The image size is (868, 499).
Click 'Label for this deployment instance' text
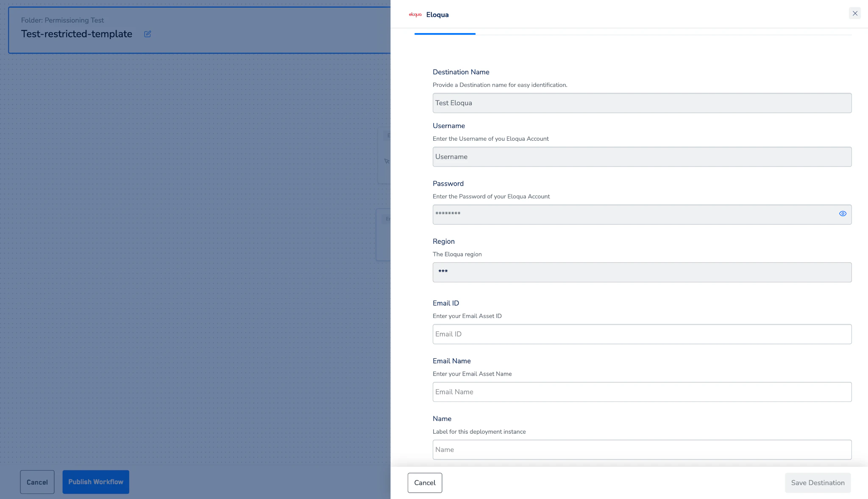point(479,432)
